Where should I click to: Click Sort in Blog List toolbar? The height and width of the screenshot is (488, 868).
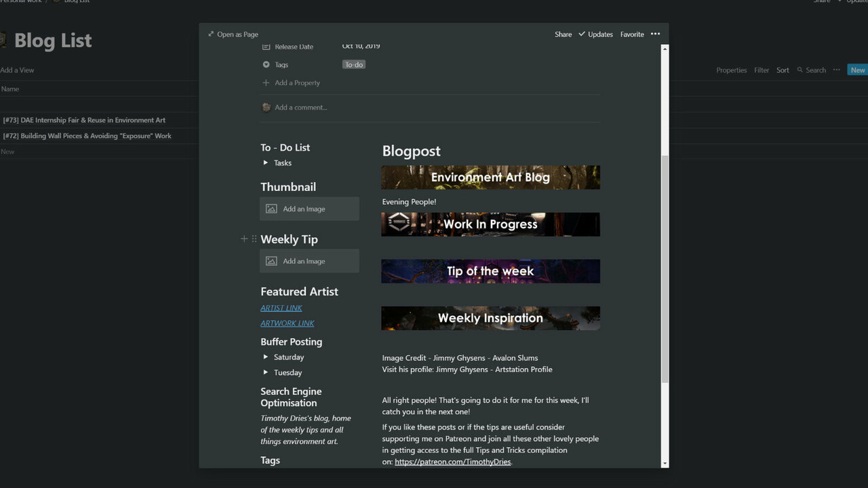point(783,70)
